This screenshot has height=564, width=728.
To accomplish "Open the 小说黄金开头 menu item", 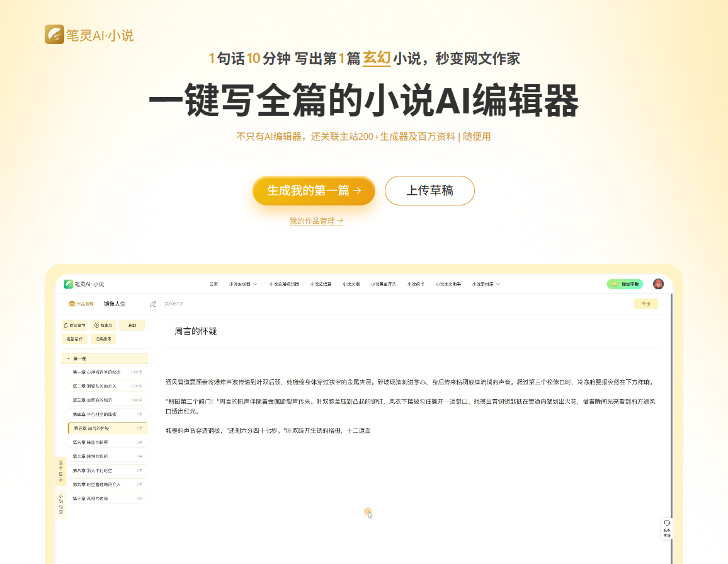I will click(384, 284).
